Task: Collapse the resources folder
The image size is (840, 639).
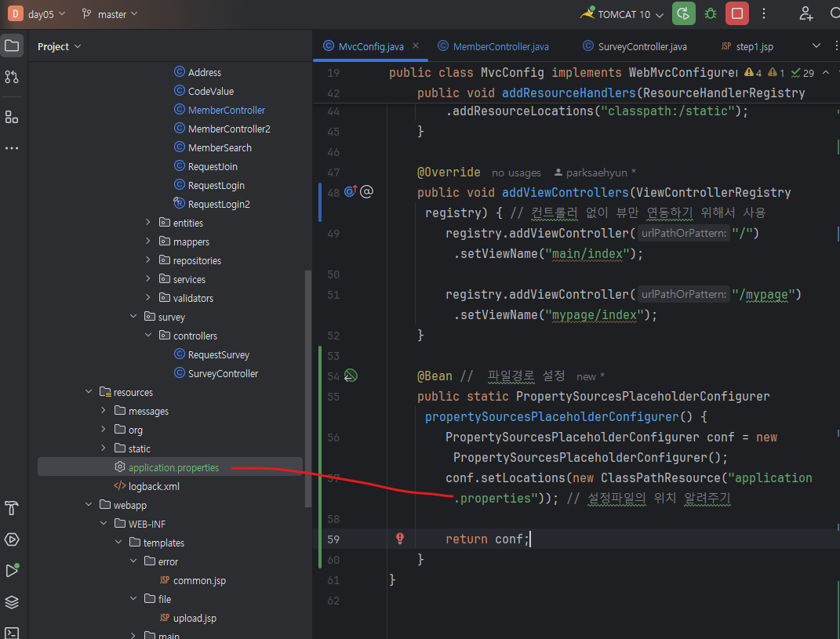Action: [89, 391]
